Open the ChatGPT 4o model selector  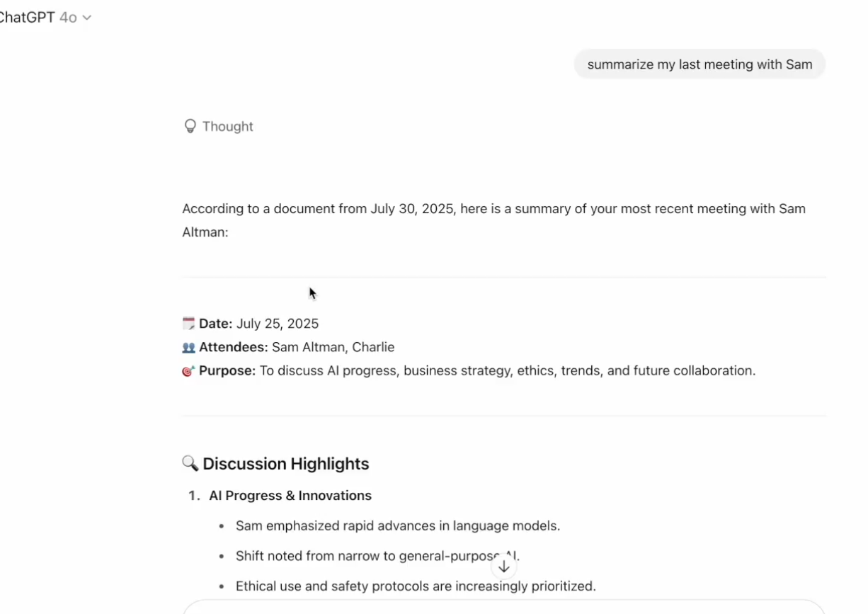click(x=44, y=18)
